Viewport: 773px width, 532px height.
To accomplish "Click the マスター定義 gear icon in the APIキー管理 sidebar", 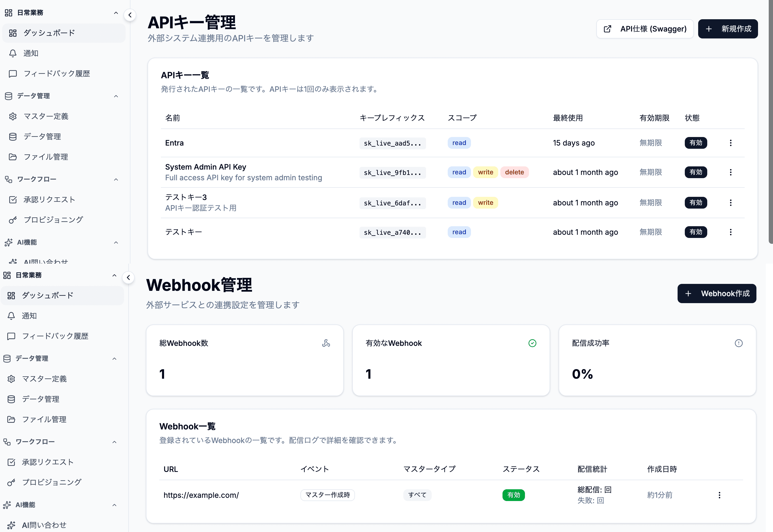I will coord(13,116).
